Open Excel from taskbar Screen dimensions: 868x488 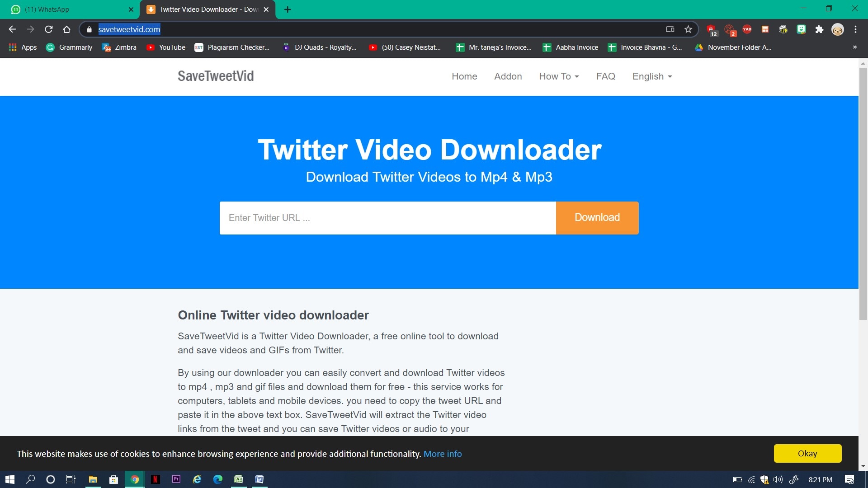click(239, 479)
